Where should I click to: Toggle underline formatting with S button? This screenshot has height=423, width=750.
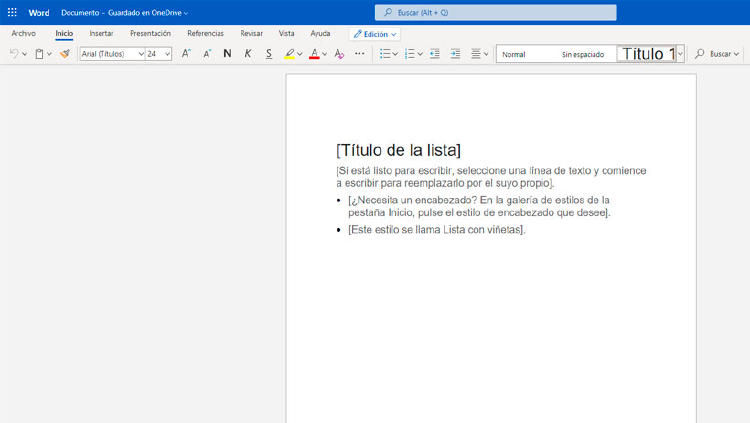pos(269,54)
